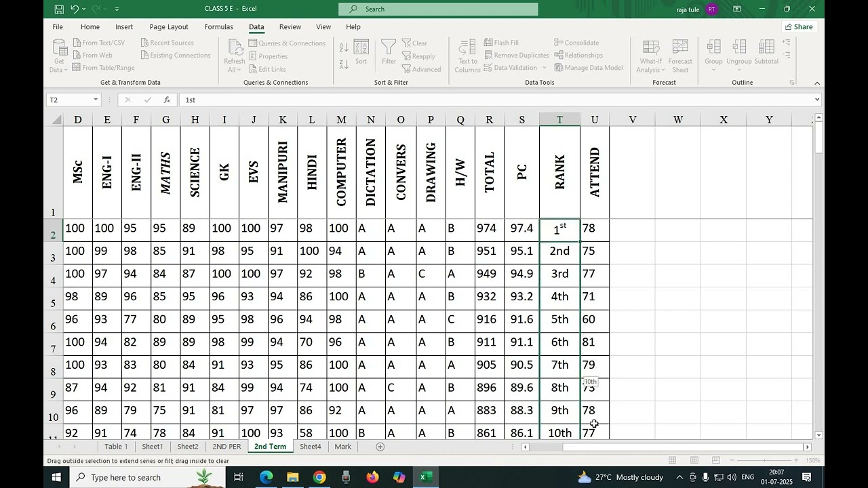The image size is (868, 488).
Task: Click the Sort Z to A icon
Action: (344, 64)
